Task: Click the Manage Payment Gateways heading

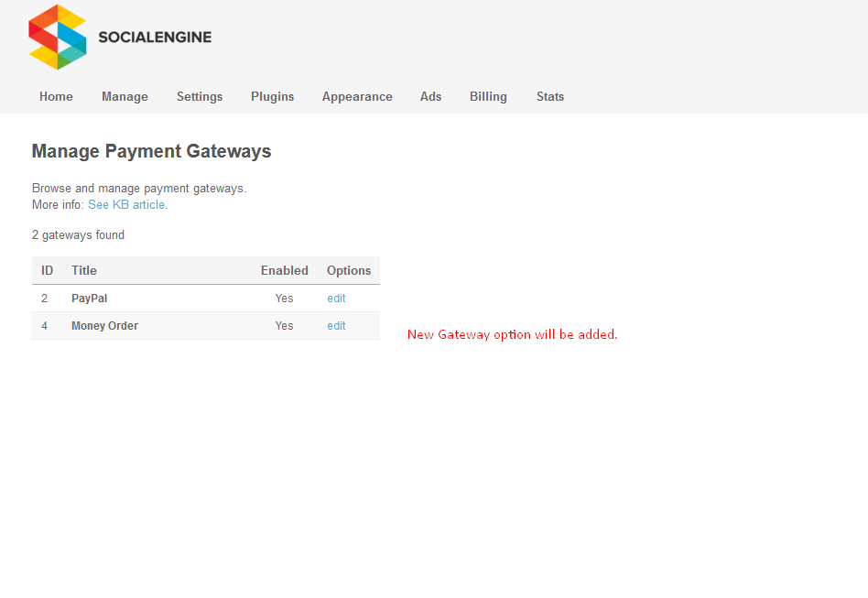Action: click(x=151, y=151)
